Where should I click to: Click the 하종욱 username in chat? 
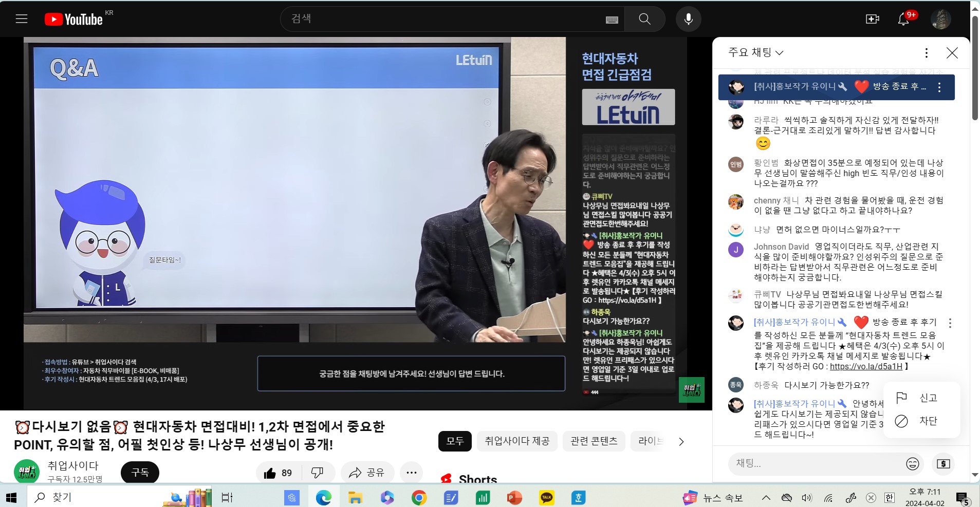(x=766, y=385)
